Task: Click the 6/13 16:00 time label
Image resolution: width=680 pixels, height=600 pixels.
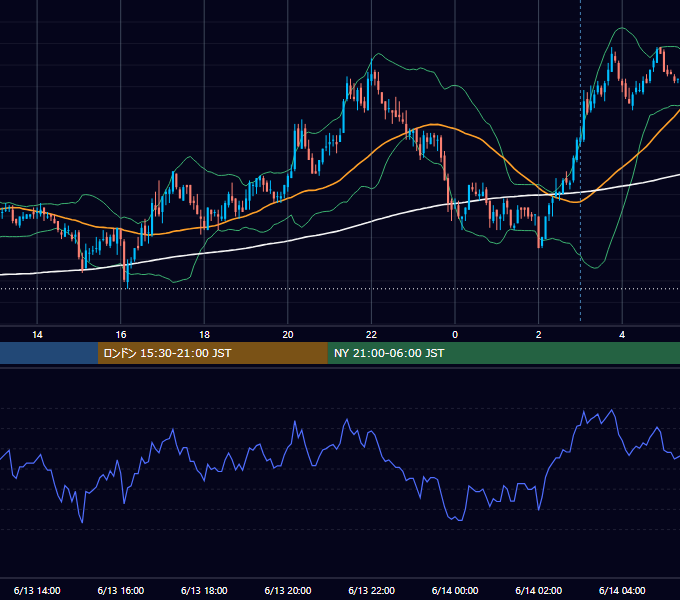Action: pyautogui.click(x=121, y=590)
